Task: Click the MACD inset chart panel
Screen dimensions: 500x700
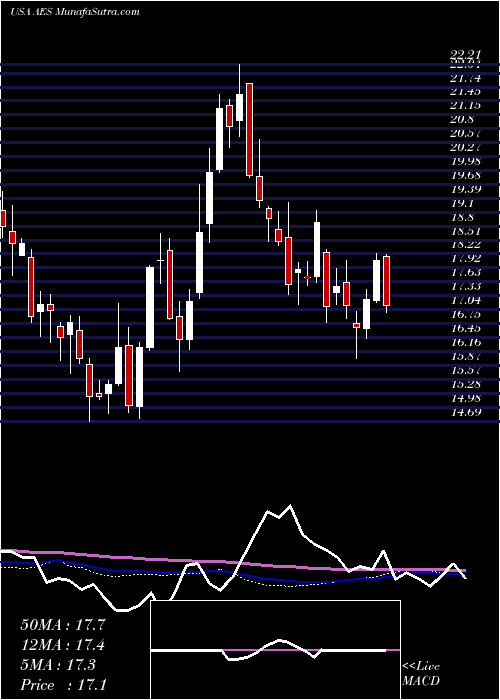Action: tap(275, 650)
